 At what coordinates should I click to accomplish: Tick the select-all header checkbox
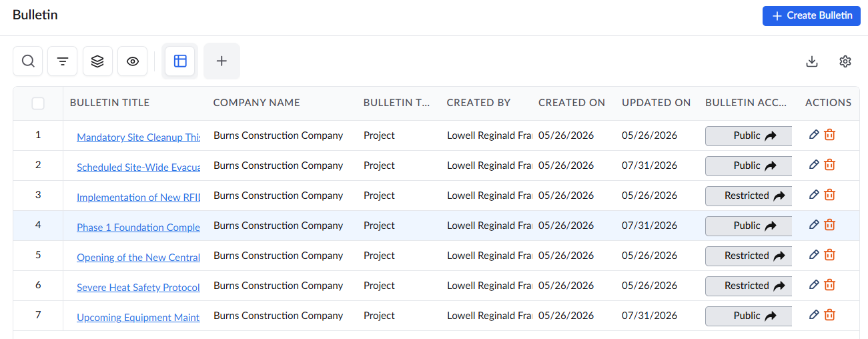38,103
